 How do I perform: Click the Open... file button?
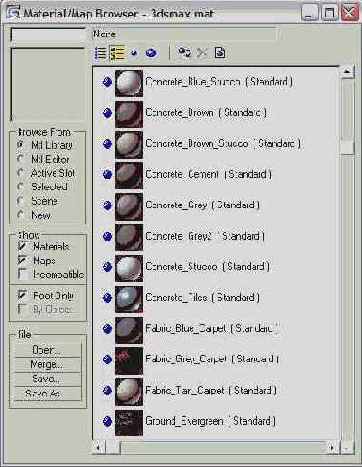(48, 350)
